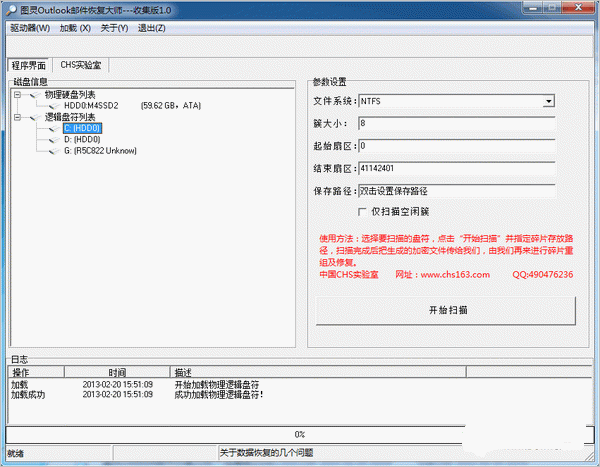Click the drive icon next to C: (HDD0)
Image resolution: width=600 pixels, height=467 pixels.
click(x=55, y=128)
